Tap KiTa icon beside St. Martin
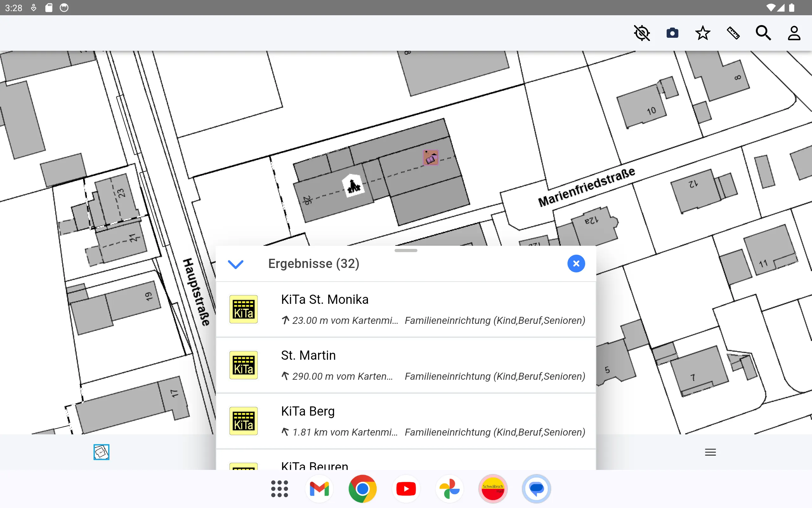Viewport: 812px width, 508px height. click(243, 365)
